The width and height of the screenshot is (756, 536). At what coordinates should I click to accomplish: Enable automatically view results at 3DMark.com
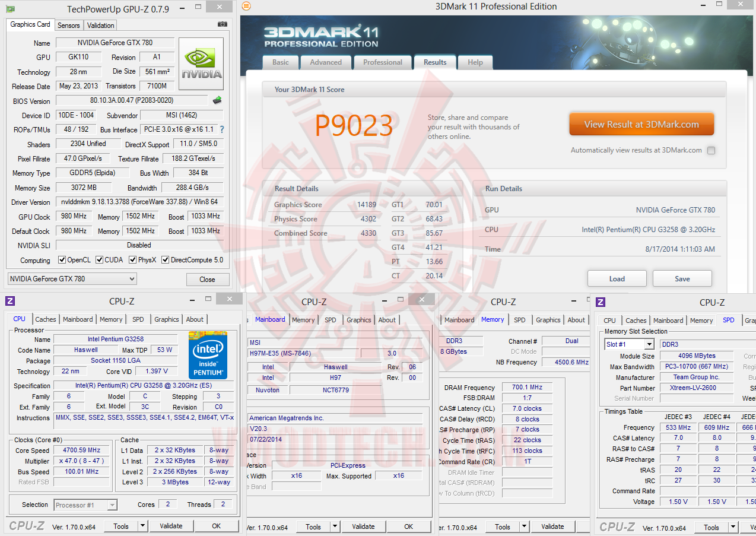[711, 150]
